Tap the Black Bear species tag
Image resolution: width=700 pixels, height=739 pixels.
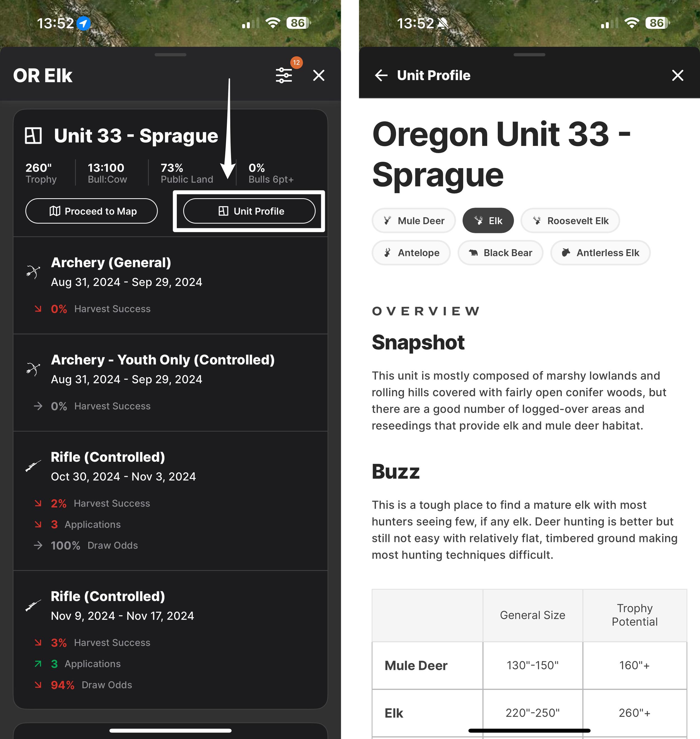499,252
